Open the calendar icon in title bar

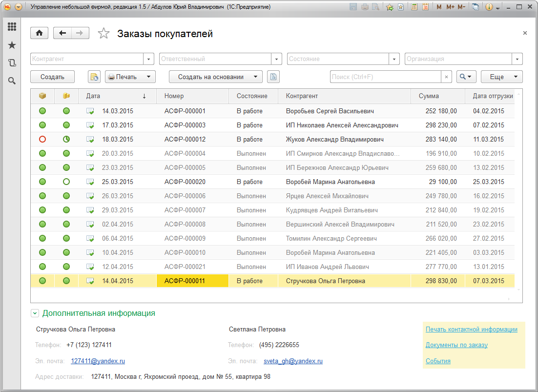[425, 7]
